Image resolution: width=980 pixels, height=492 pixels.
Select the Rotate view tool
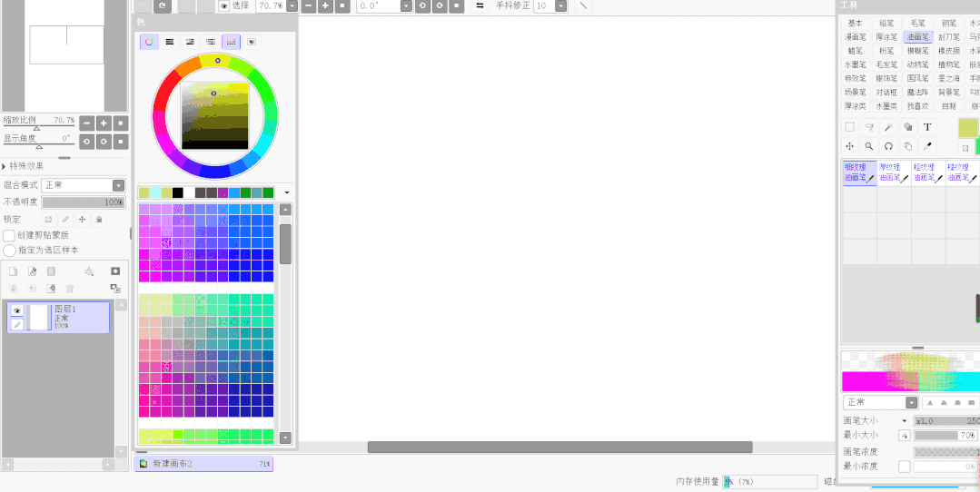[x=888, y=147]
